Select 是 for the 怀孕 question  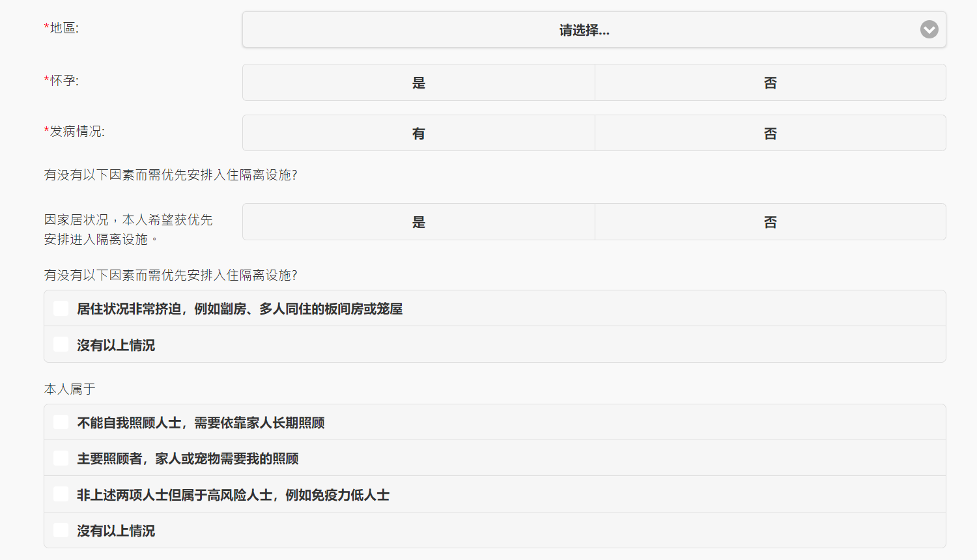(x=419, y=83)
